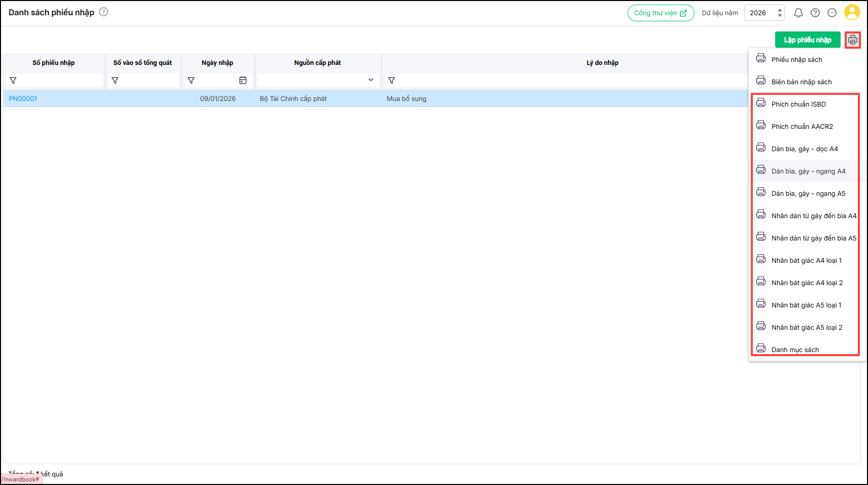868x485 pixels.
Task: Click the printer icon next to Lập phiếu nhập
Action: [x=852, y=40]
